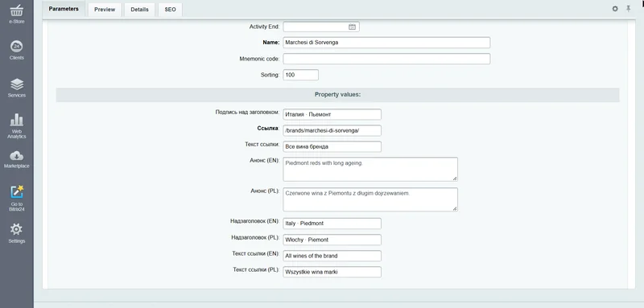Click the empty Mnemonic code field
Screen dimensions: 644x308
click(x=386, y=59)
